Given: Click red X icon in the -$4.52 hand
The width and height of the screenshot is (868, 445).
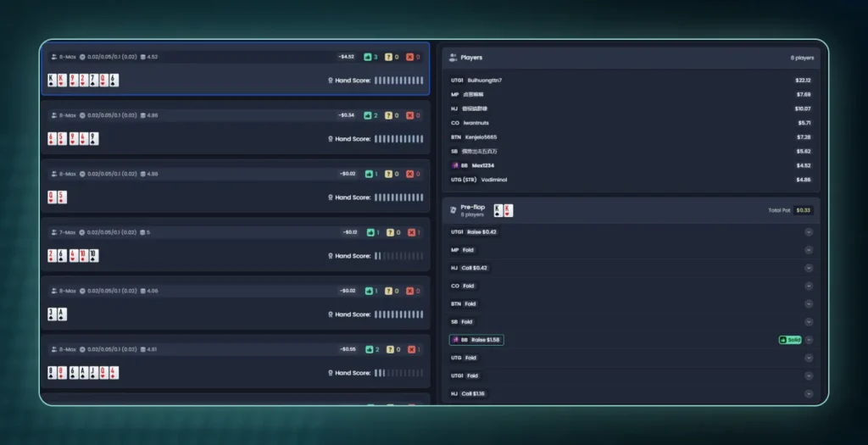Looking at the screenshot, I should 409,57.
